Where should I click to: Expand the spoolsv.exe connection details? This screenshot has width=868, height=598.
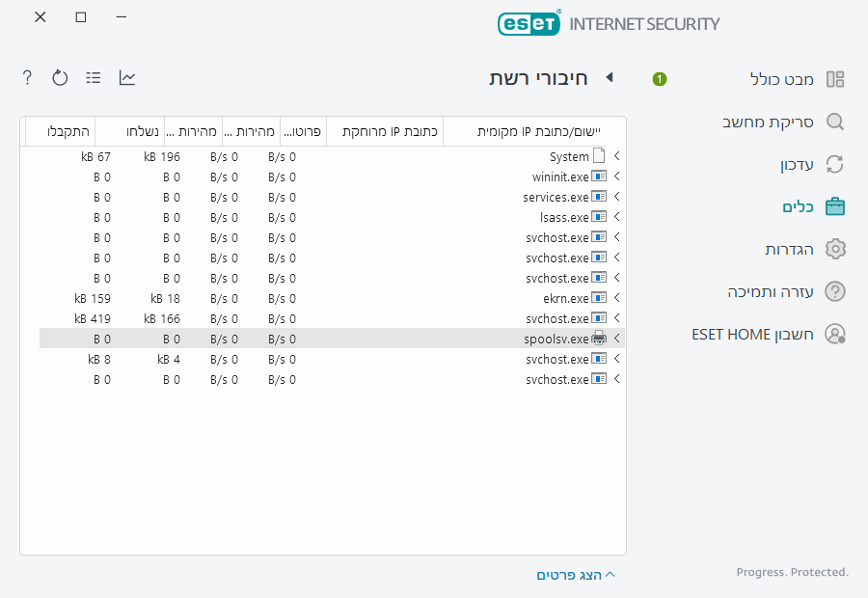click(x=616, y=339)
